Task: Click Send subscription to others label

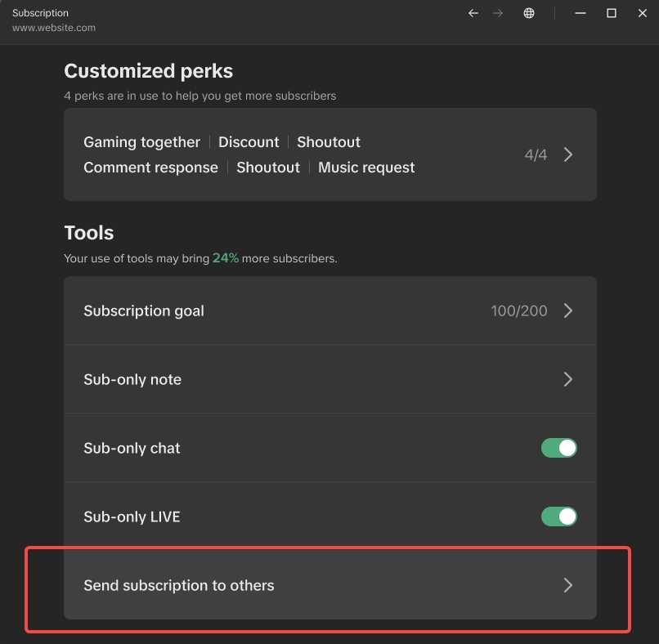Action: [x=179, y=585]
